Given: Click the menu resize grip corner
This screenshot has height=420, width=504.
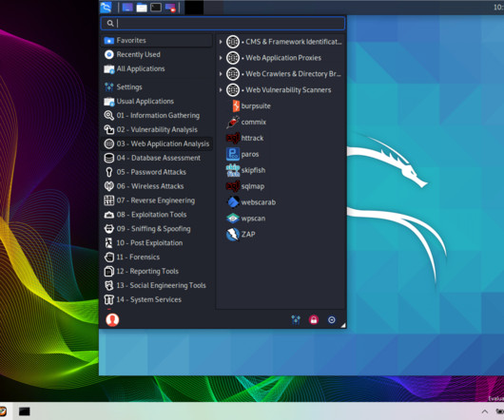Looking at the screenshot, I should tap(343, 325).
